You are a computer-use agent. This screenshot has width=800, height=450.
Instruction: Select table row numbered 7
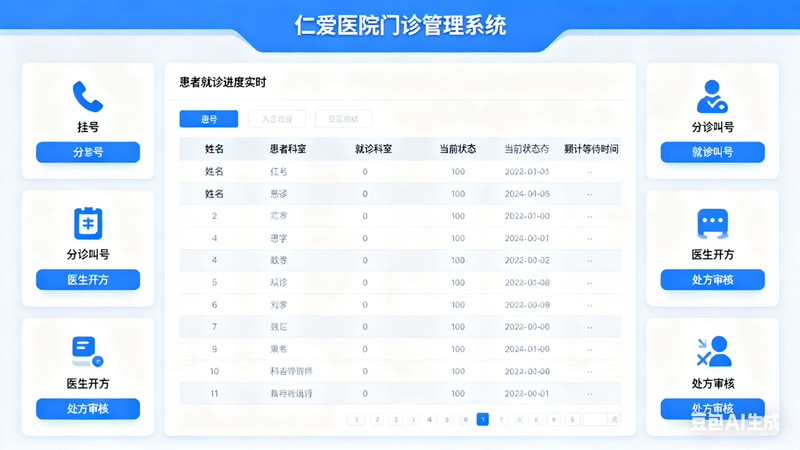tap(400, 327)
